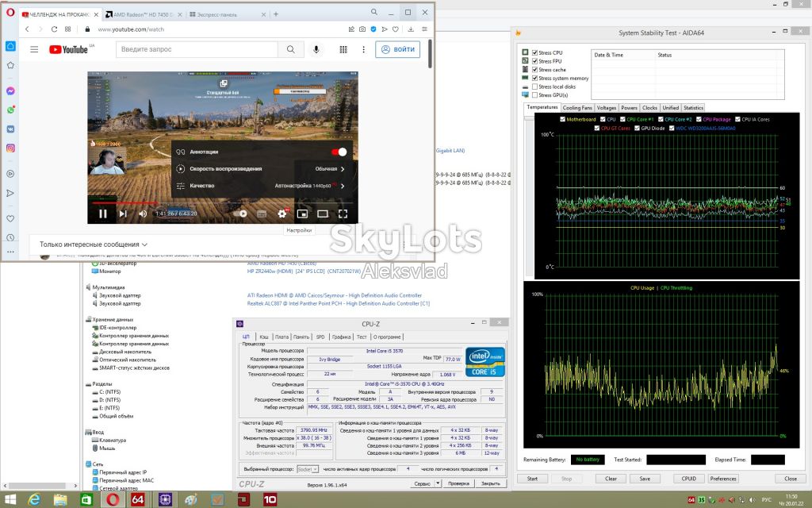Open the Качество quality submenu
Image resolution: width=812 pixels, height=508 pixels.
[x=262, y=186]
